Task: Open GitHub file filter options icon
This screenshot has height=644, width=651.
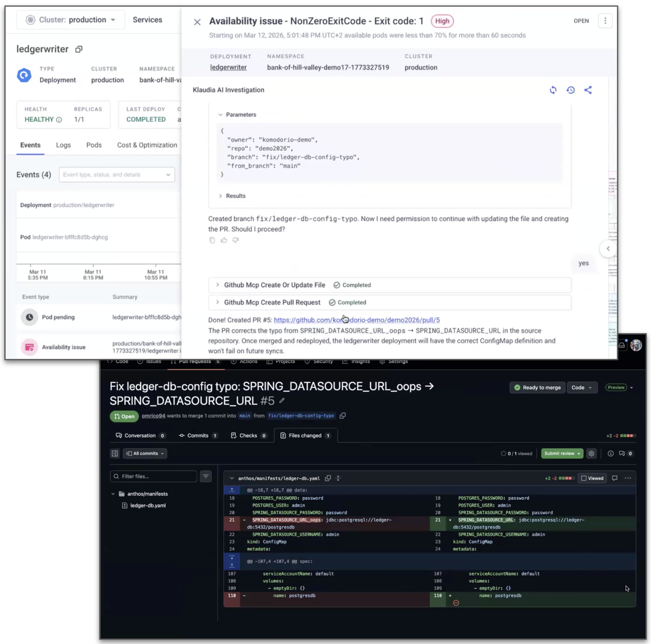Action: (206, 476)
